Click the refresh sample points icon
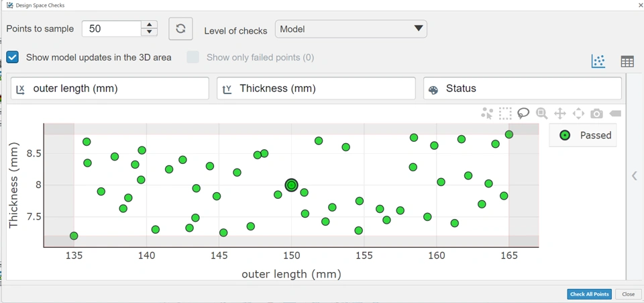This screenshot has height=303, width=644. pos(180,29)
